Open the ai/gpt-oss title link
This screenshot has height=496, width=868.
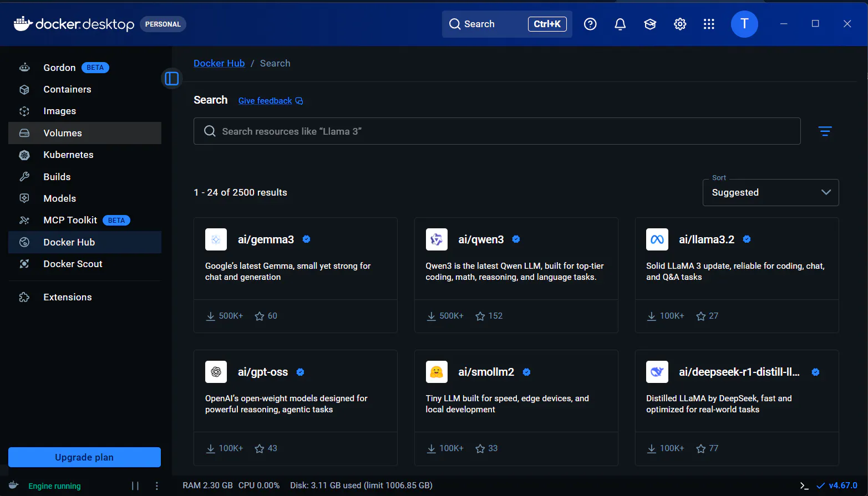(x=263, y=372)
